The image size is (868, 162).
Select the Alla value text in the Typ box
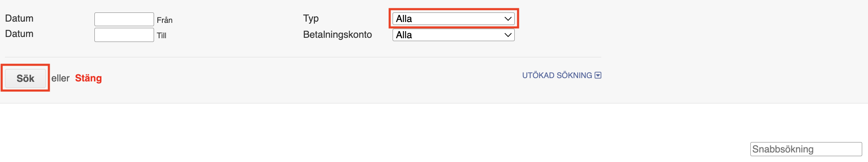click(x=404, y=19)
